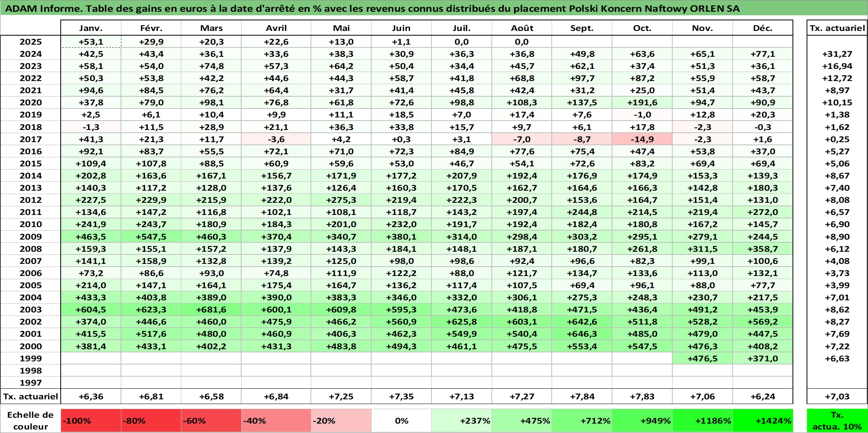The height and width of the screenshot is (433, 868).
Task: Click the Janv. column header
Action: 91,28
